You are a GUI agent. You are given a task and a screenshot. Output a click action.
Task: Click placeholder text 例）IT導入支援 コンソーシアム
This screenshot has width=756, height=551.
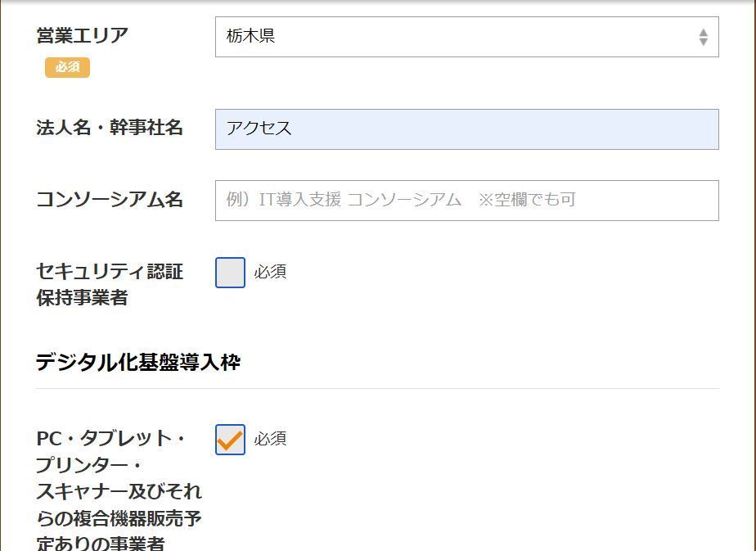click(x=344, y=199)
